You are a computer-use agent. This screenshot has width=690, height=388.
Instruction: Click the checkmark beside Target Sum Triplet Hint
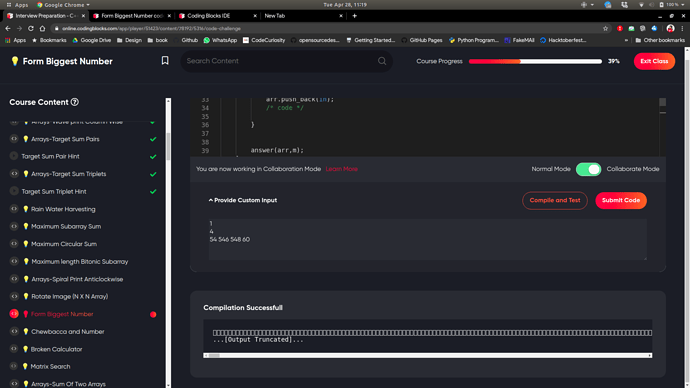point(153,191)
